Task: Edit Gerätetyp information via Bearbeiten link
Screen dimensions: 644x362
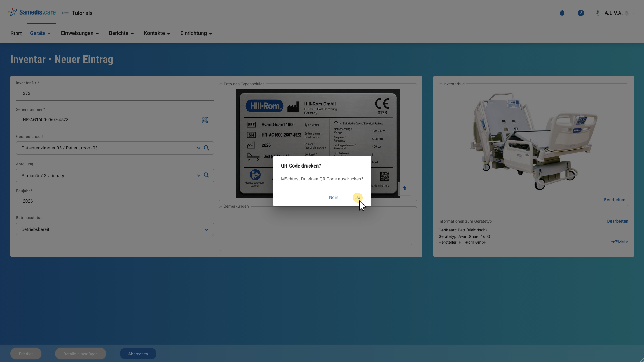Action: (618, 221)
